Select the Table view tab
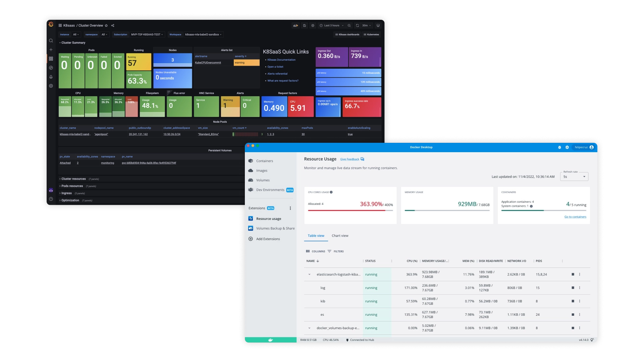The image size is (644, 362). [316, 236]
